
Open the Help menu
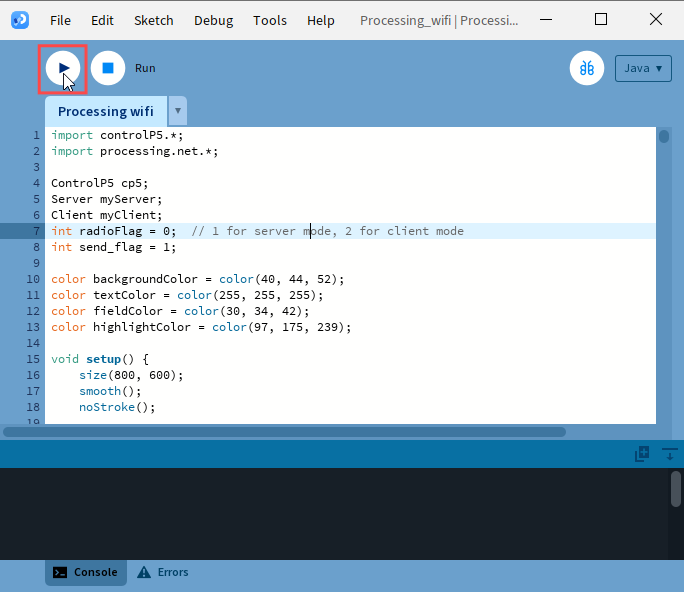[x=321, y=21]
